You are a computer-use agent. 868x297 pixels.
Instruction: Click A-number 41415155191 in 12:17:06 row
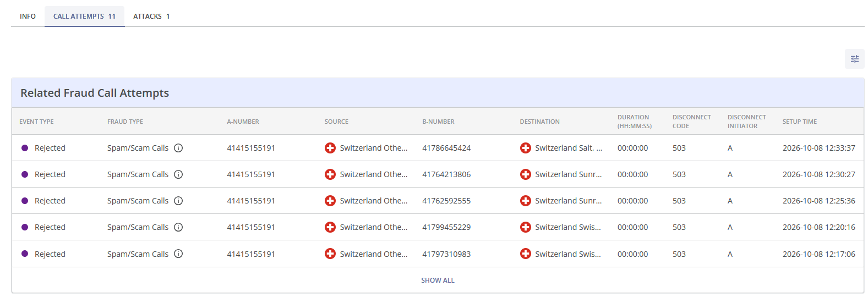pos(251,254)
